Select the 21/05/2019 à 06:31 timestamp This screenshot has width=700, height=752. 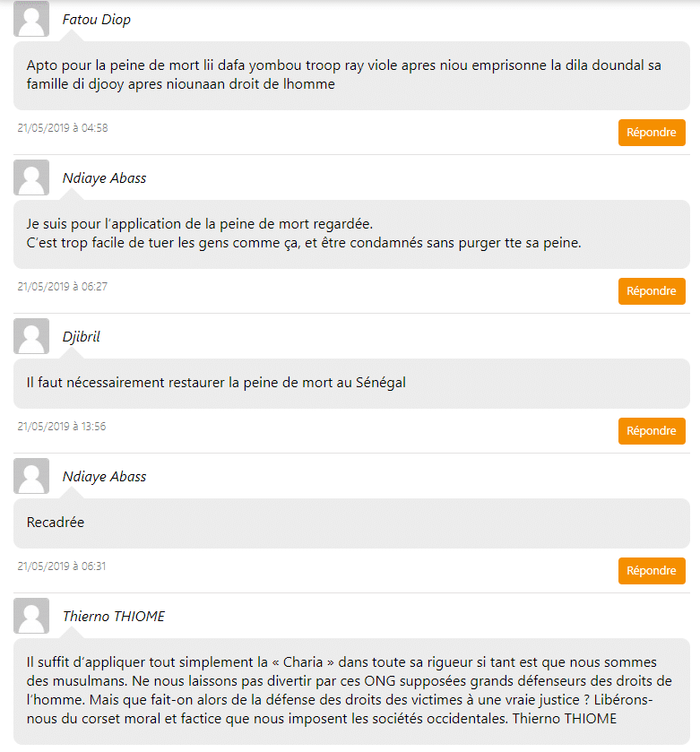(62, 566)
